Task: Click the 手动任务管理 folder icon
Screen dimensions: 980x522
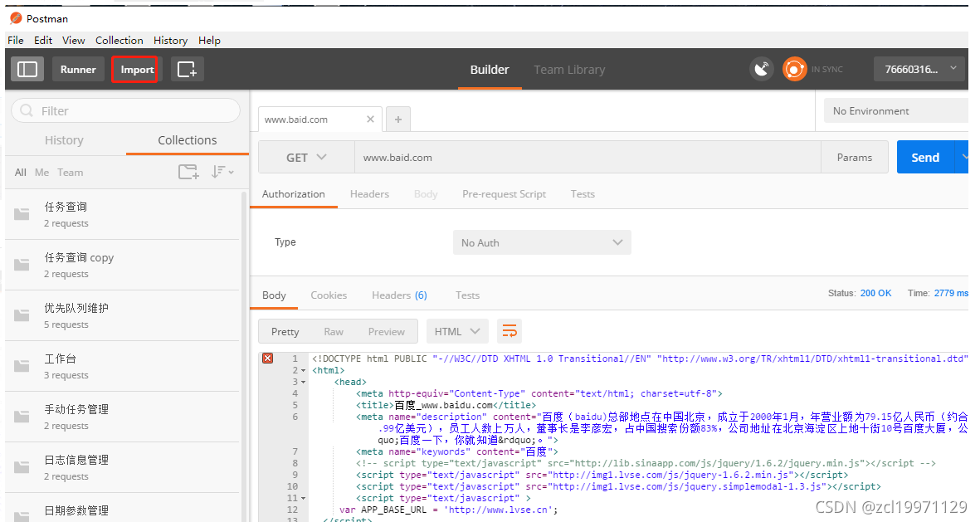Action: coord(22,417)
